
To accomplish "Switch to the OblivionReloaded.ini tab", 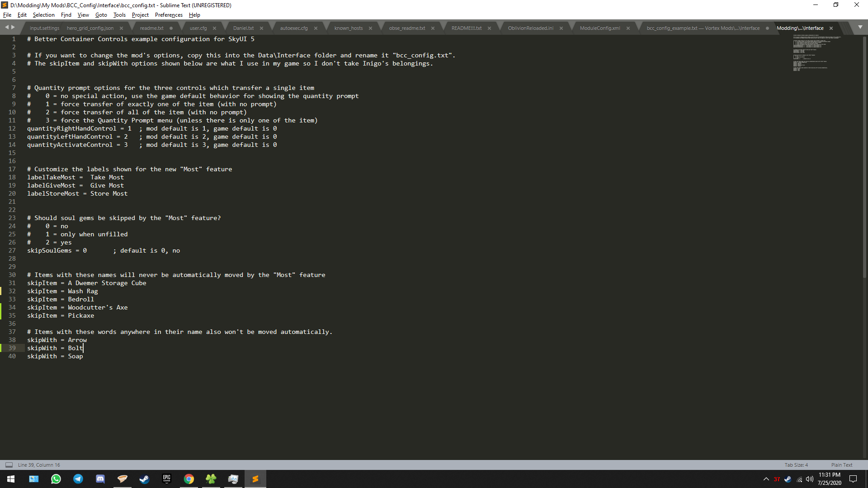I will (530, 28).
